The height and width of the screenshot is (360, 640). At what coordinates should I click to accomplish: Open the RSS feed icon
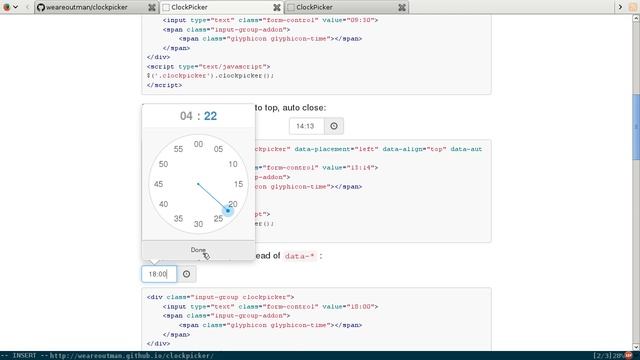[x=633, y=7]
